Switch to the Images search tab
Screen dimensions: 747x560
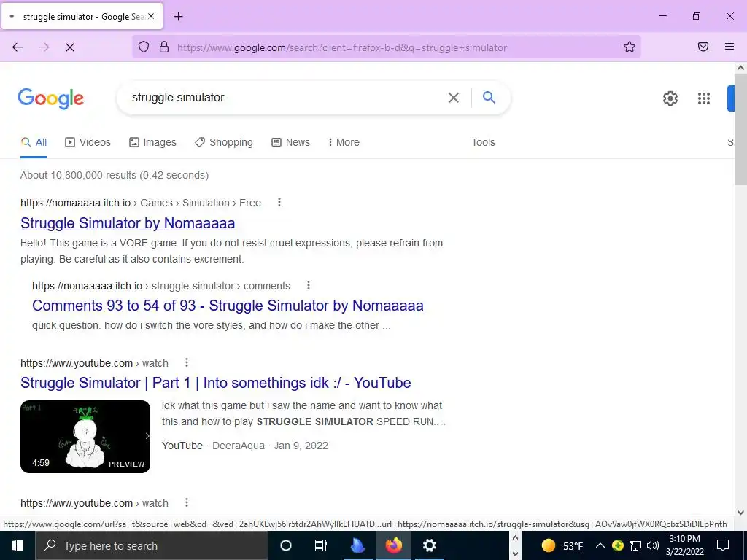pyautogui.click(x=153, y=142)
